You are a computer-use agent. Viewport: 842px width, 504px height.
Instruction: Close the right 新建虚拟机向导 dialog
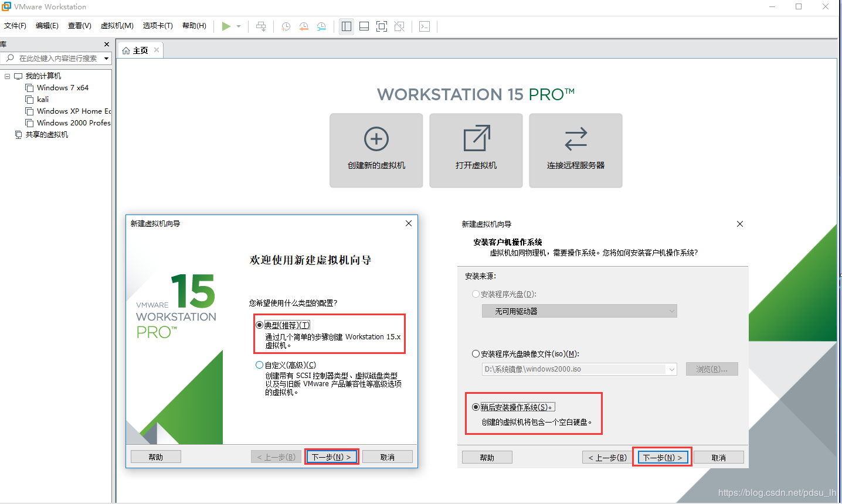point(740,224)
